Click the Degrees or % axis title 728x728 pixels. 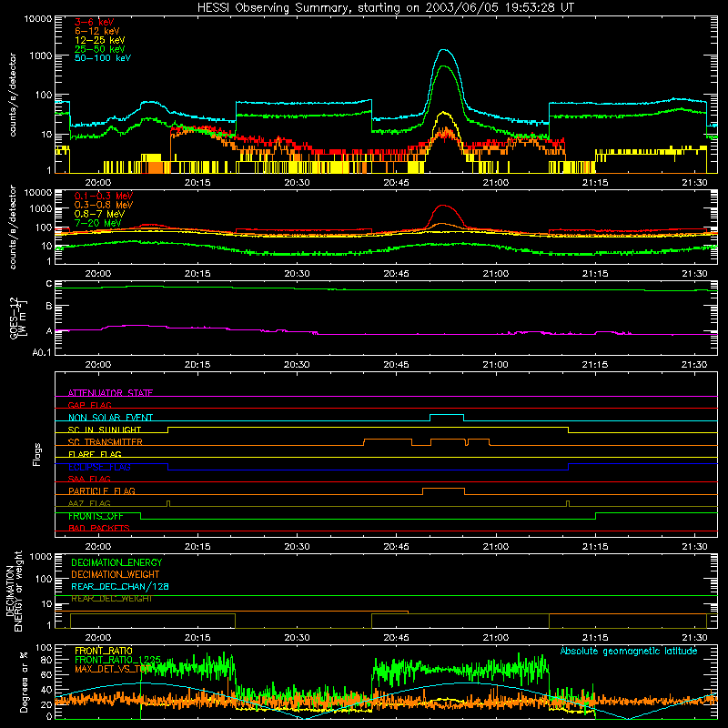click(24, 682)
